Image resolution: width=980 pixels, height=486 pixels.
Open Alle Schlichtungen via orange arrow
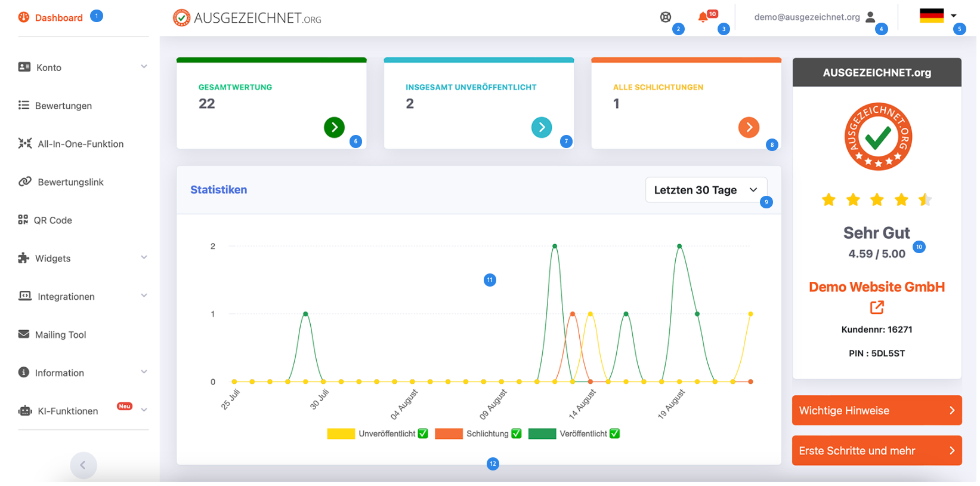click(749, 127)
